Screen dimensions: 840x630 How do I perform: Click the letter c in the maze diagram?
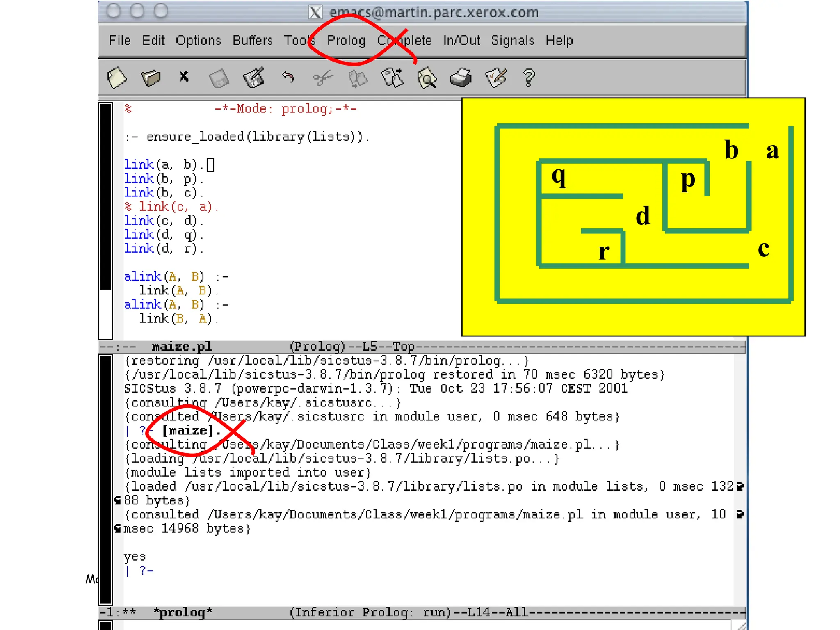pos(763,249)
